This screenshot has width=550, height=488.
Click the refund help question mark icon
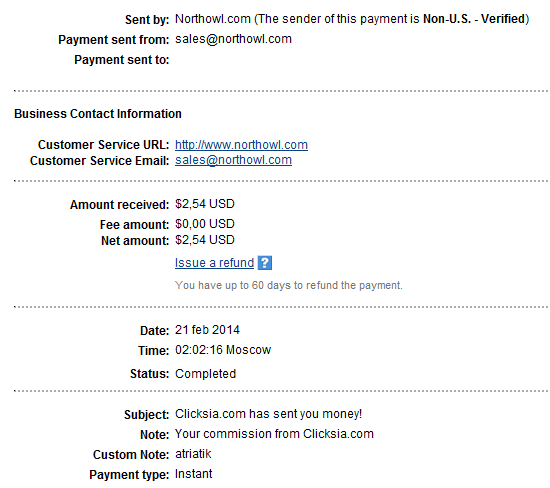[264, 262]
